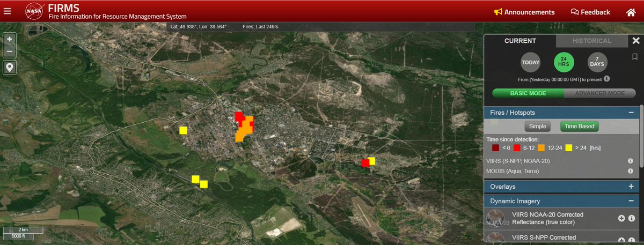Zoom out of the map

(10, 51)
